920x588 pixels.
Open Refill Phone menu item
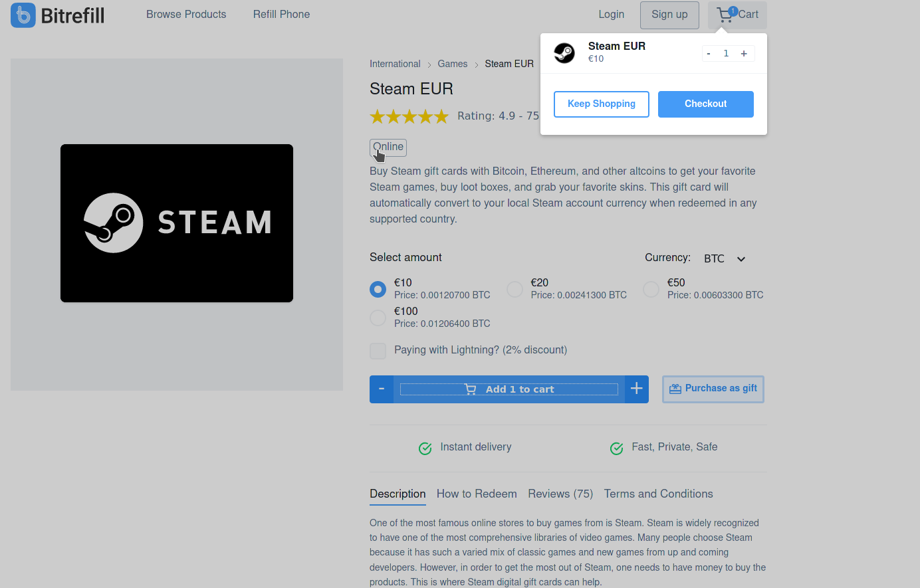coord(281,15)
